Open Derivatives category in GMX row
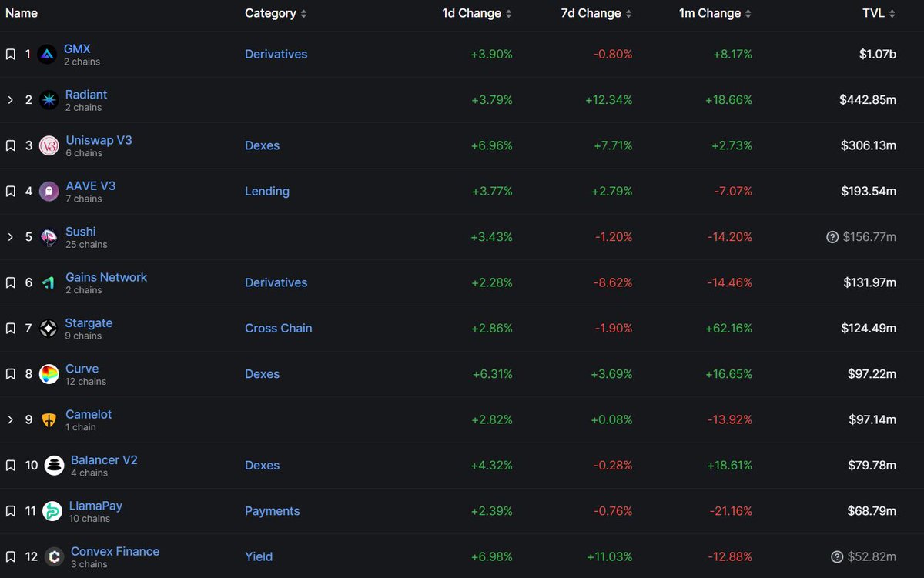Image resolution: width=924 pixels, height=578 pixels. coord(276,54)
